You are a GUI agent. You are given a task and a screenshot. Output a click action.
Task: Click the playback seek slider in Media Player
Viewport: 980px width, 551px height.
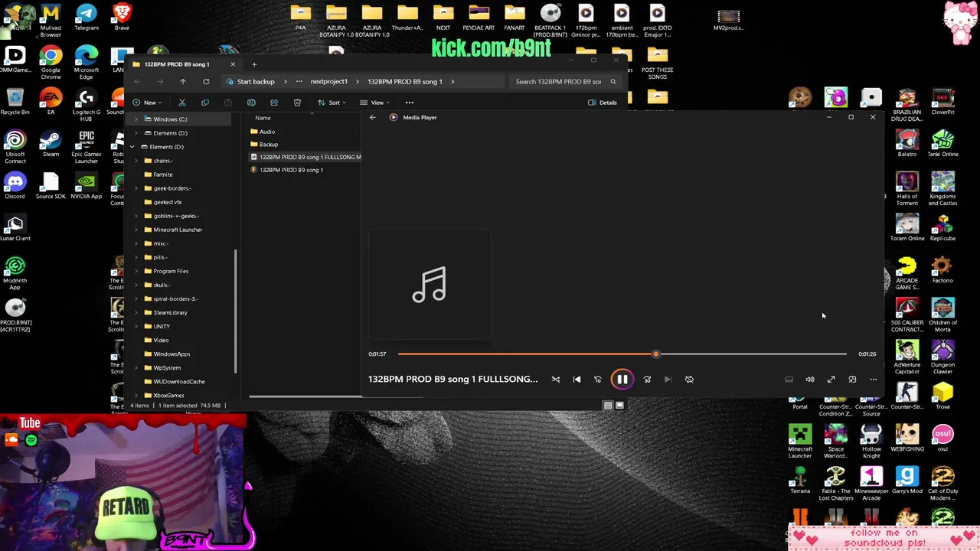coord(622,354)
